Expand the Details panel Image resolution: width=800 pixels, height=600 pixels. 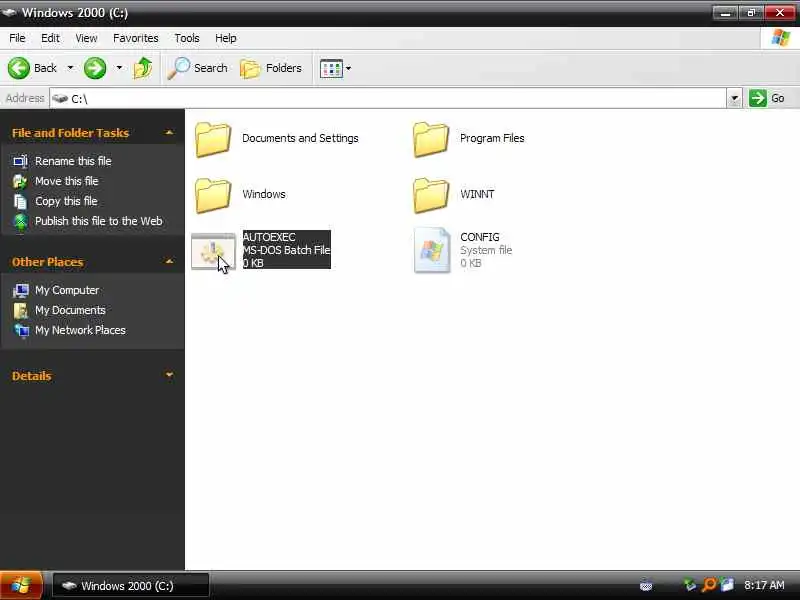(x=169, y=376)
